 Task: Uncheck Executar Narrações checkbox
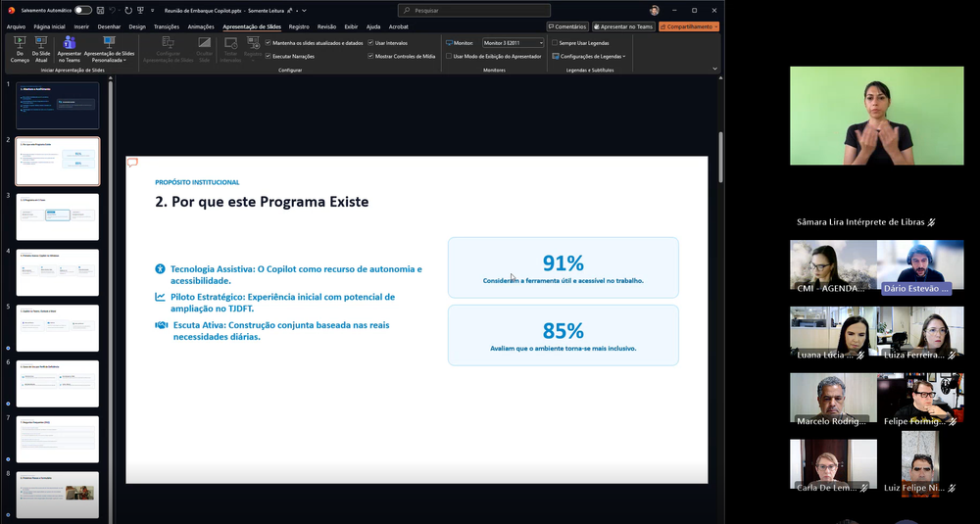tap(269, 56)
